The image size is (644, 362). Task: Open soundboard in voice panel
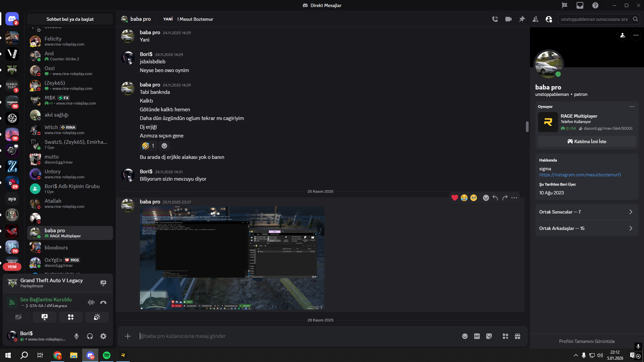point(97,317)
